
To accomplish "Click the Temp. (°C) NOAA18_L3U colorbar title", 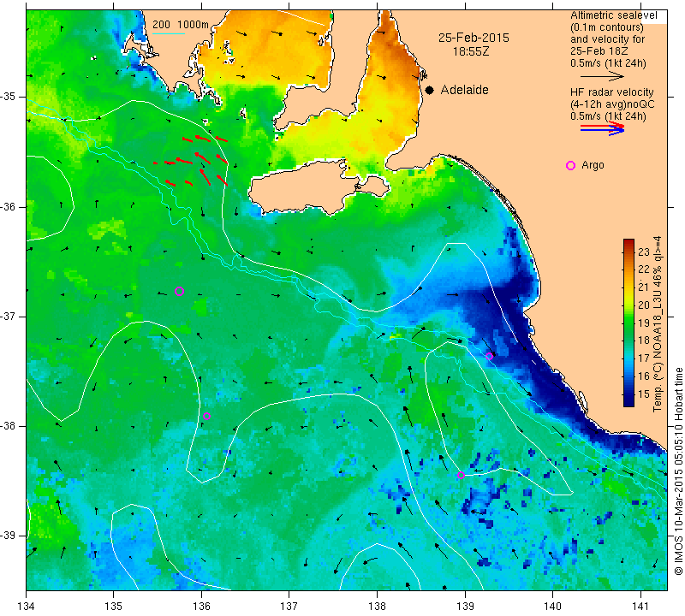I will point(658,324).
